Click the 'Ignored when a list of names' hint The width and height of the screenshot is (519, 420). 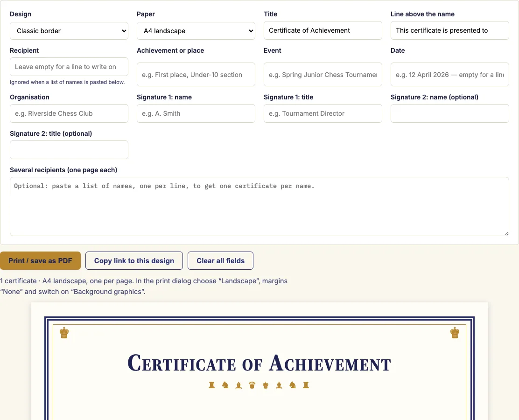[x=67, y=82]
